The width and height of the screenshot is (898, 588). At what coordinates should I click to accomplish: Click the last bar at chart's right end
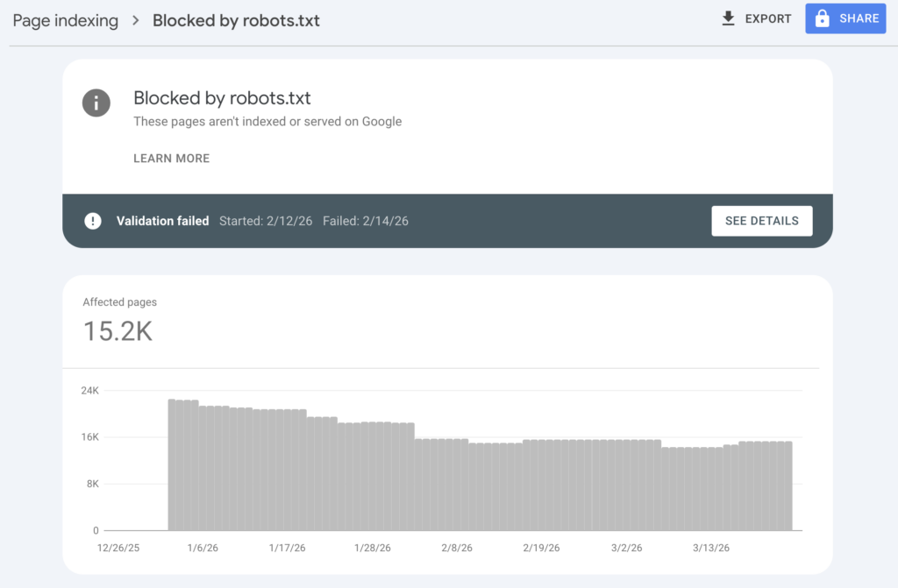pyautogui.click(x=788, y=486)
